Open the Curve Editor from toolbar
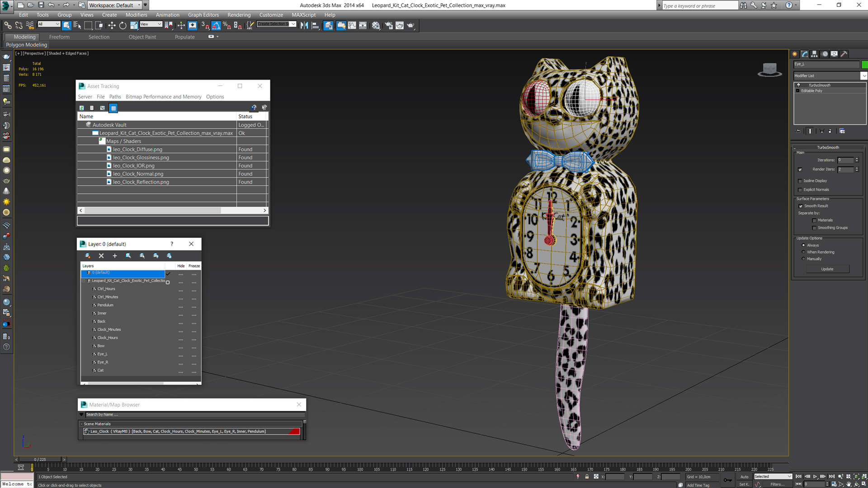Viewport: 868px width, 488px height. coord(352,25)
